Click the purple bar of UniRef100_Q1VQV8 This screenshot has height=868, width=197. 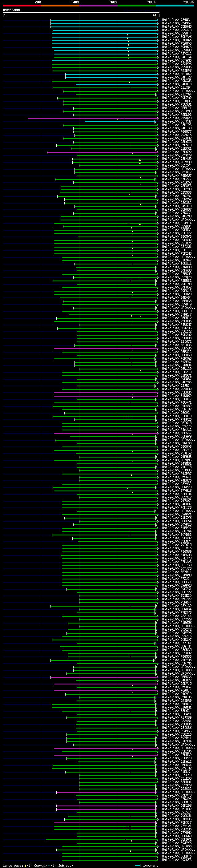coord(93,118)
